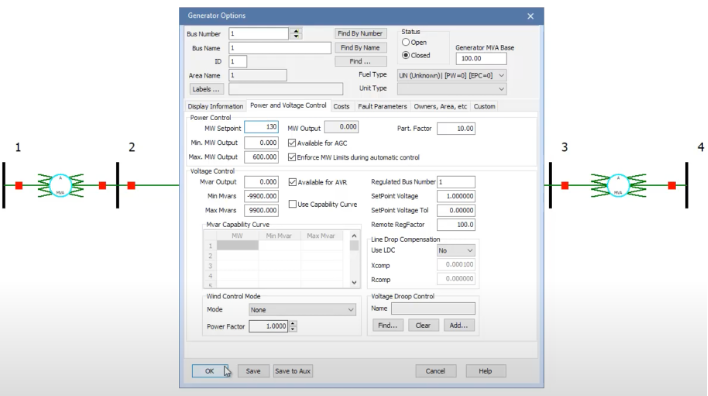
Task: Click the Cancel button
Action: [435, 371]
